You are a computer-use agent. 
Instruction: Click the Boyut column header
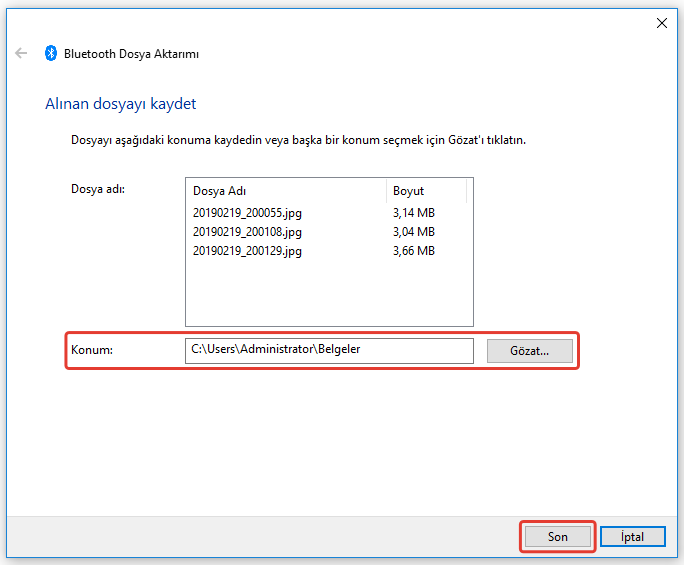426,190
